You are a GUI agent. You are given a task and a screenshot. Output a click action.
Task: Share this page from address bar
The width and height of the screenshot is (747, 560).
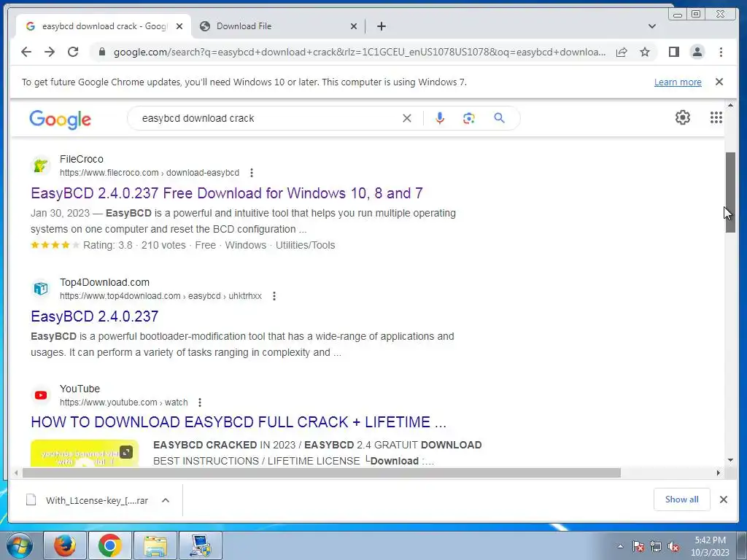[x=622, y=52]
